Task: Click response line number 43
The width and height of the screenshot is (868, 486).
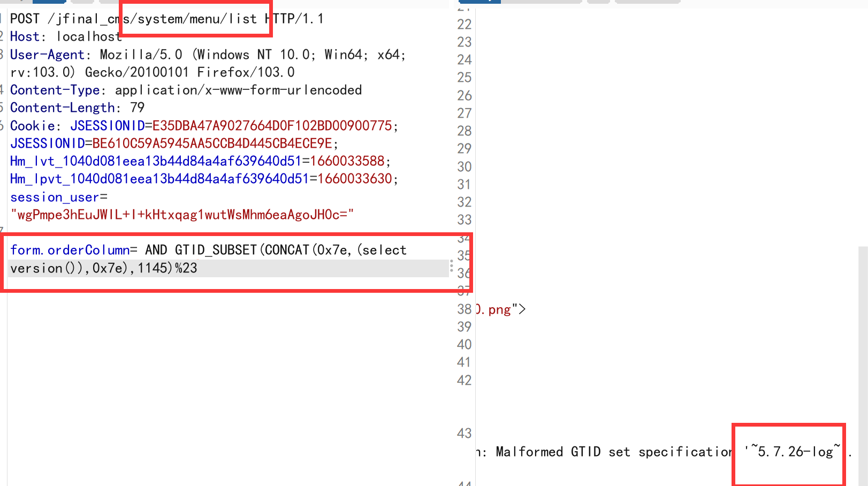Action: [465, 433]
